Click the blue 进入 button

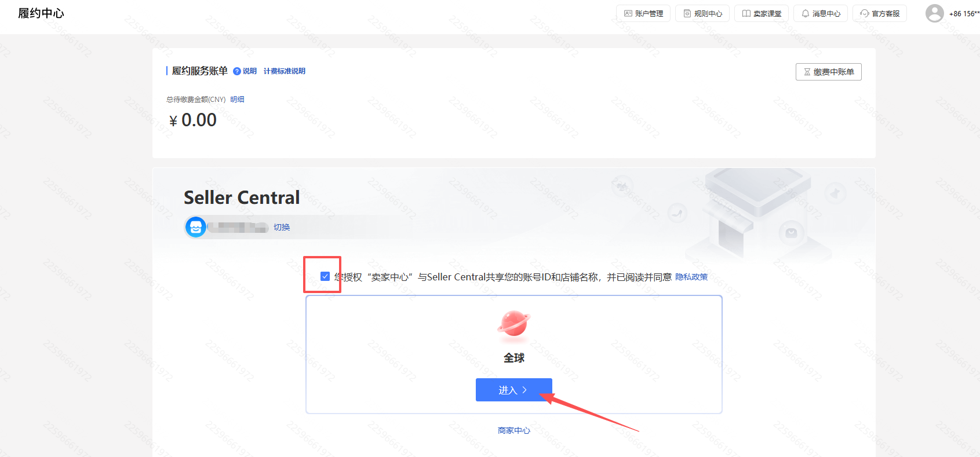click(x=513, y=390)
